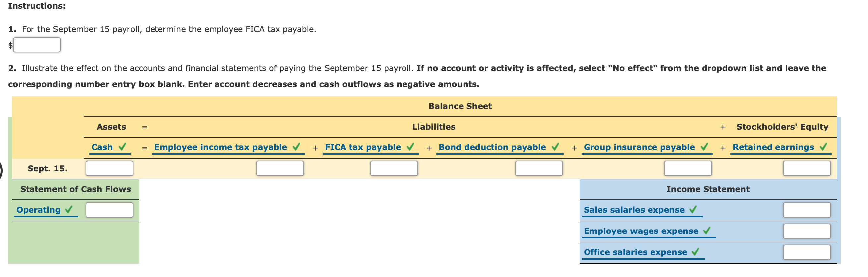
Task: Click the Sales salaries expense amount box
Action: click(x=806, y=210)
